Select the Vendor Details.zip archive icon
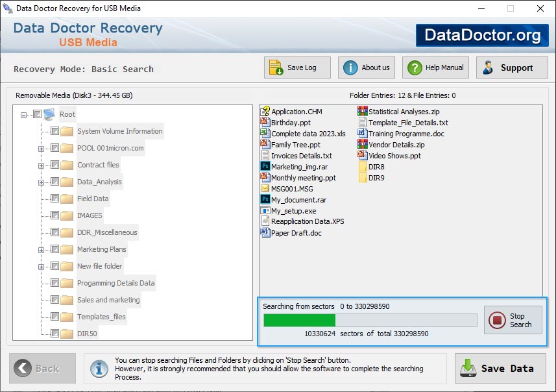 (363, 144)
